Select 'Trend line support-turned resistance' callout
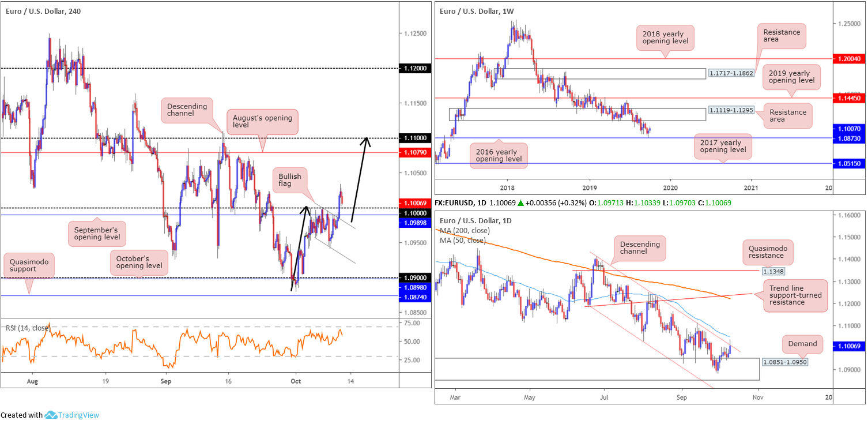Screen dimensions: 868x424 pos(795,296)
